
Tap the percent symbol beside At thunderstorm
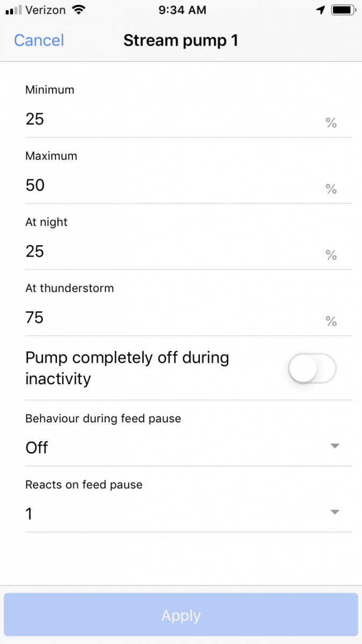coord(331,321)
